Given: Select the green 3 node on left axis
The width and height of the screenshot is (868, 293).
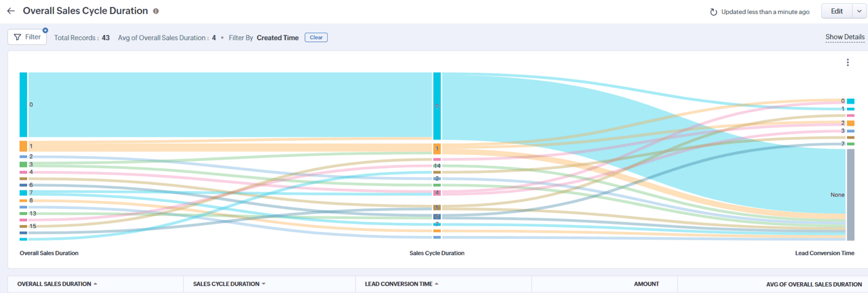Looking at the screenshot, I should [x=23, y=164].
